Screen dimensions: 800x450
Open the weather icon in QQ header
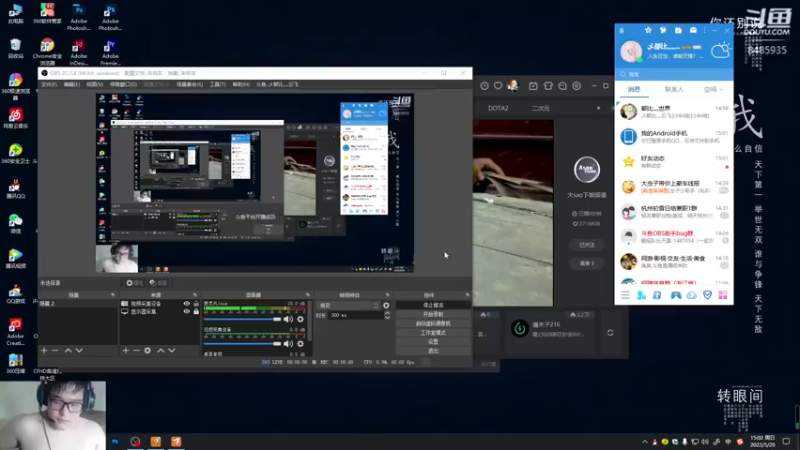tap(720, 51)
